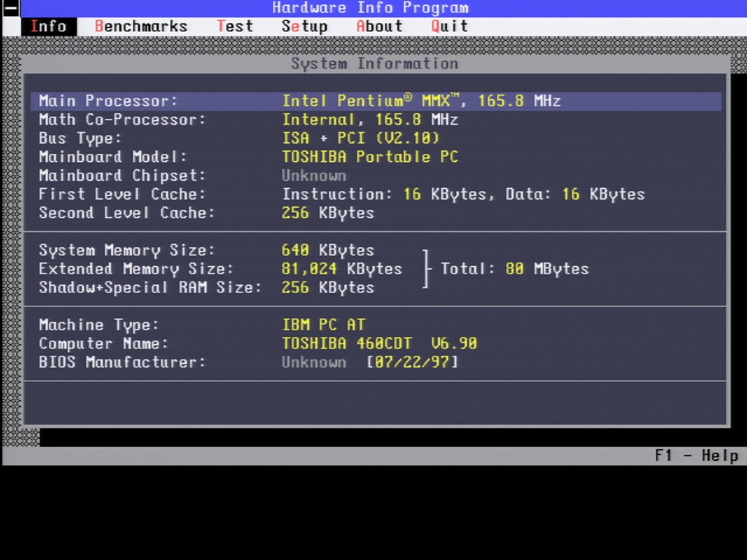
Task: Click the Machine Type label
Action: pos(98,325)
